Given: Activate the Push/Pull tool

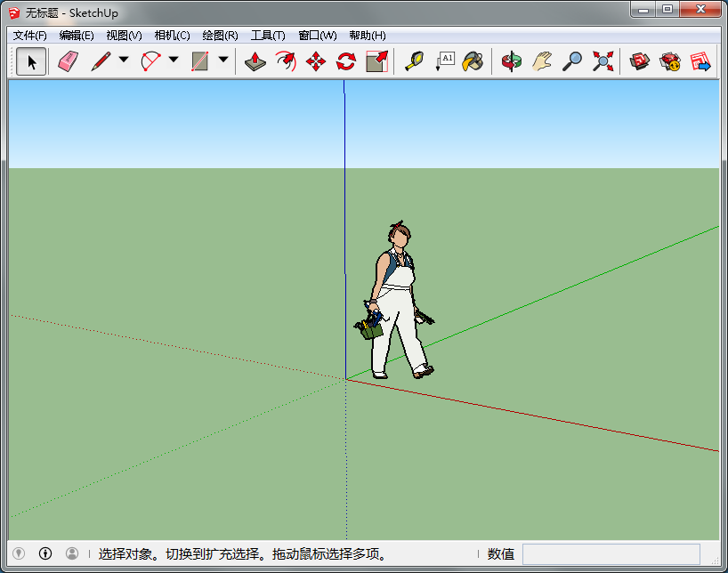Looking at the screenshot, I should [x=255, y=61].
